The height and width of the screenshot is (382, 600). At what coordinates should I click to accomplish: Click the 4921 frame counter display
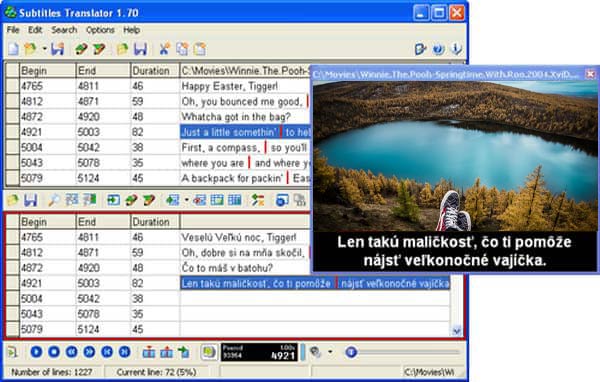coord(259,352)
